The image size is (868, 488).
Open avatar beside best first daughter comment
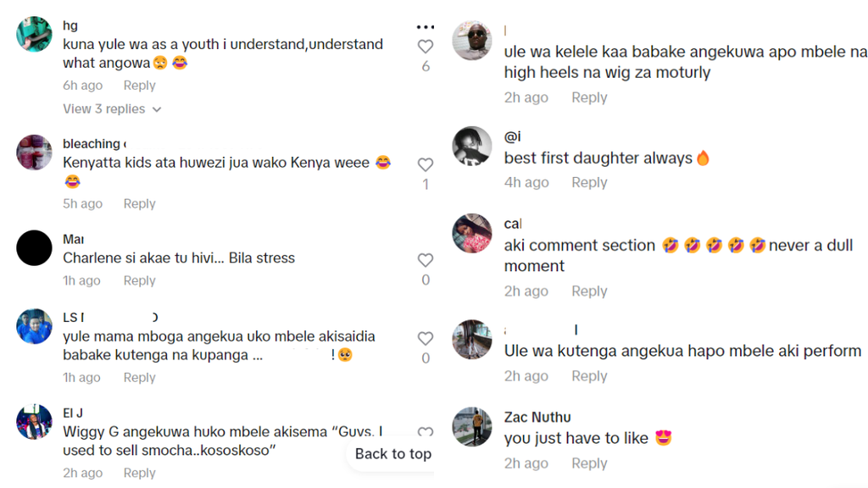pyautogui.click(x=472, y=147)
